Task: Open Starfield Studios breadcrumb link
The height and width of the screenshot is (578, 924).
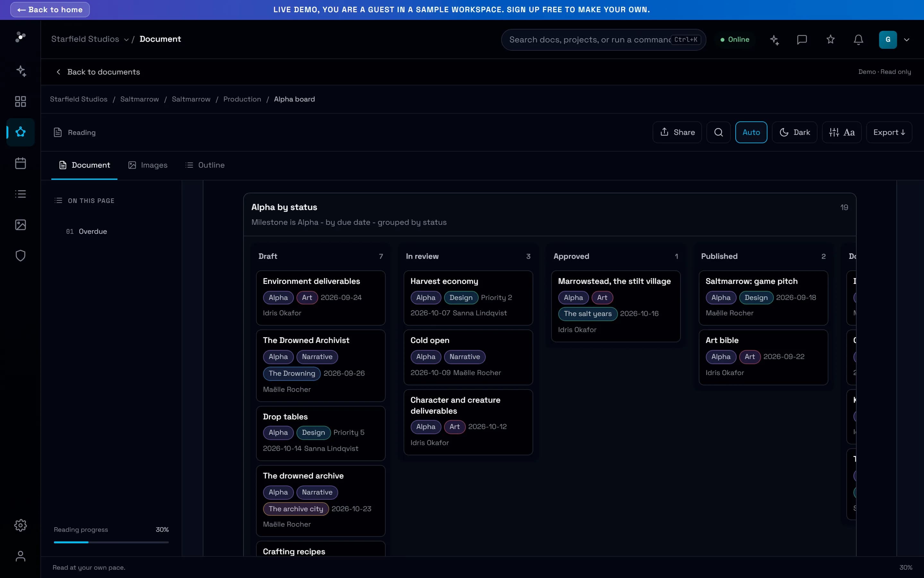Action: [x=79, y=99]
